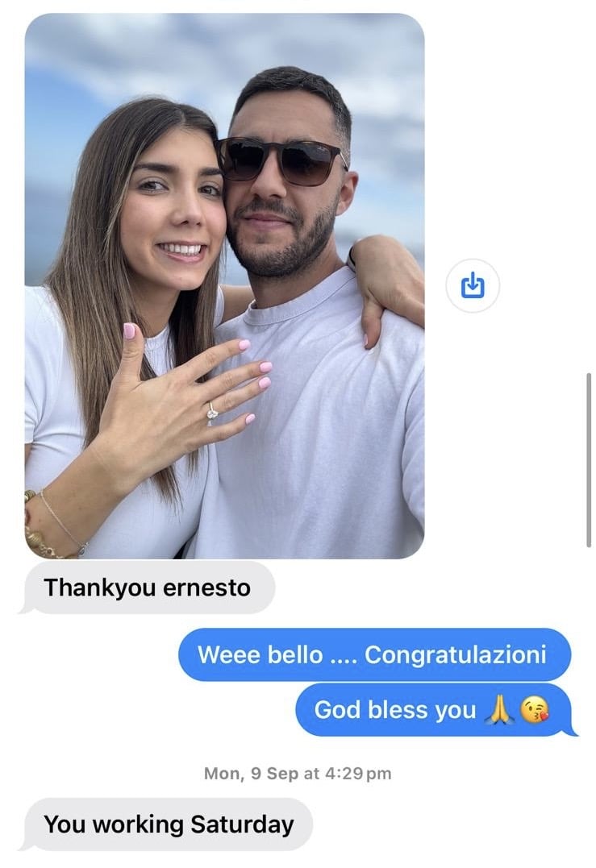The image size is (596, 868).
Task: Tap the kissing face emoji
Action: pos(535,710)
